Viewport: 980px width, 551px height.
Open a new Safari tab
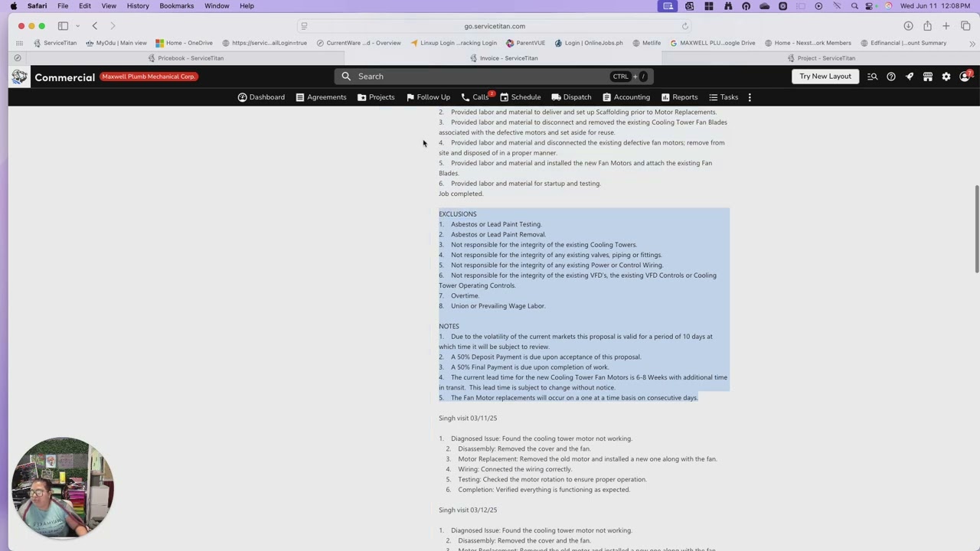946,26
